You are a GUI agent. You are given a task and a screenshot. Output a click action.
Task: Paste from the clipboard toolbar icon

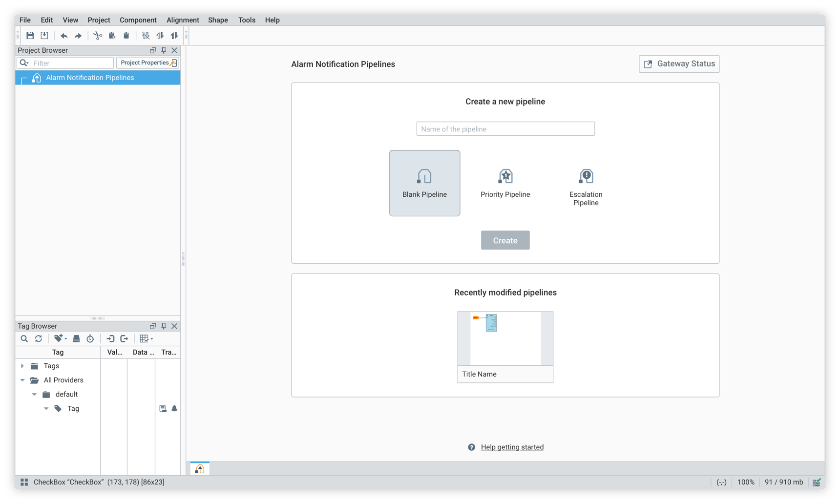(126, 35)
